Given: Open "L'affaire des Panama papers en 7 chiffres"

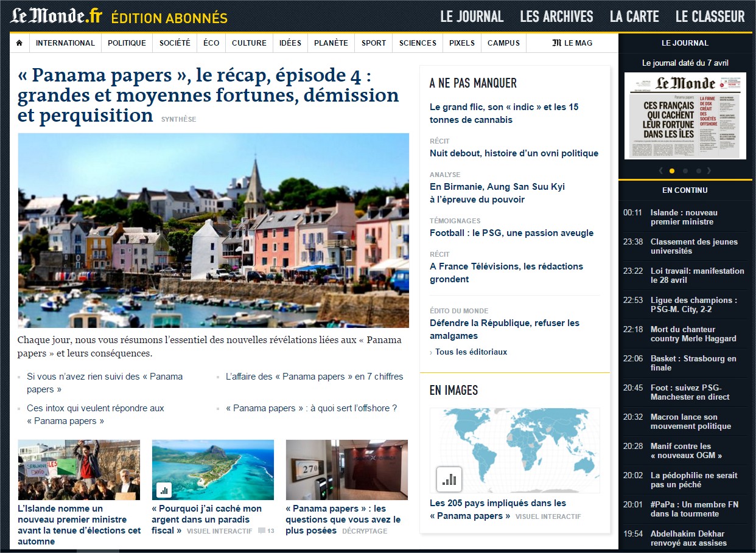Looking at the screenshot, I should pos(314,377).
